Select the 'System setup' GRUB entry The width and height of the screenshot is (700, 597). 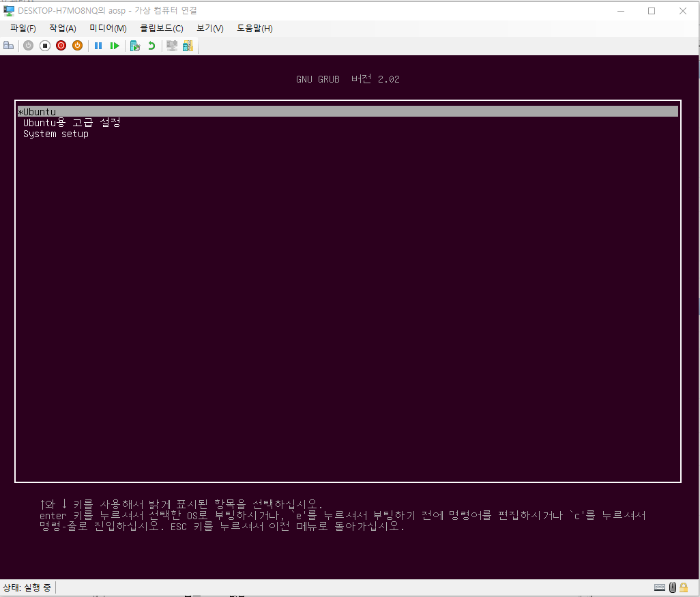click(56, 134)
